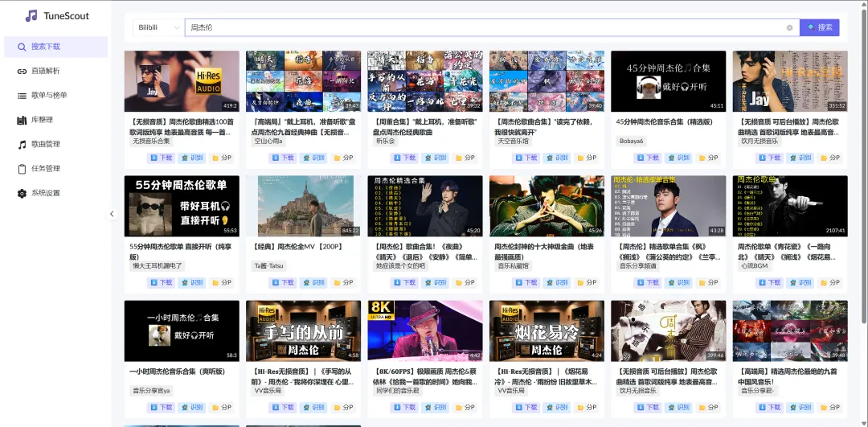
Task: Click 识别 on the 同学们的音乐君 card
Action: (x=435, y=407)
